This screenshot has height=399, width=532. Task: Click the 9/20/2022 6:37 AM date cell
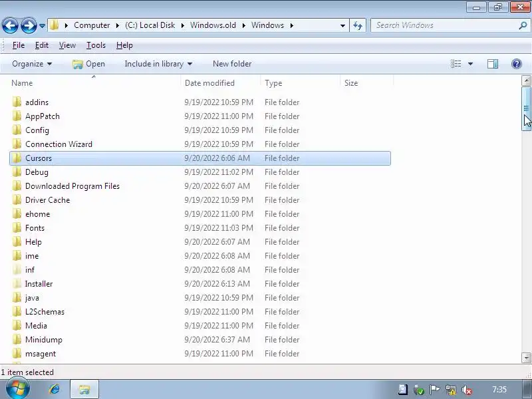tap(217, 340)
